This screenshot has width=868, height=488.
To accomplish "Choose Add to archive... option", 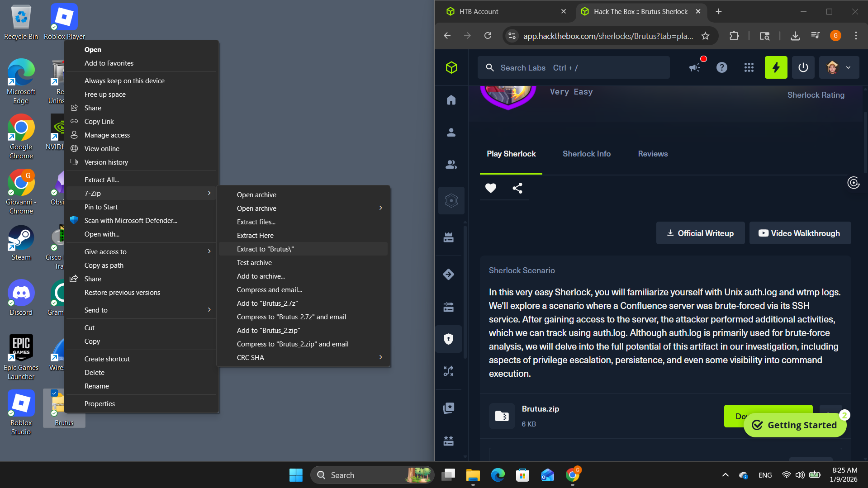I will [303, 276].
